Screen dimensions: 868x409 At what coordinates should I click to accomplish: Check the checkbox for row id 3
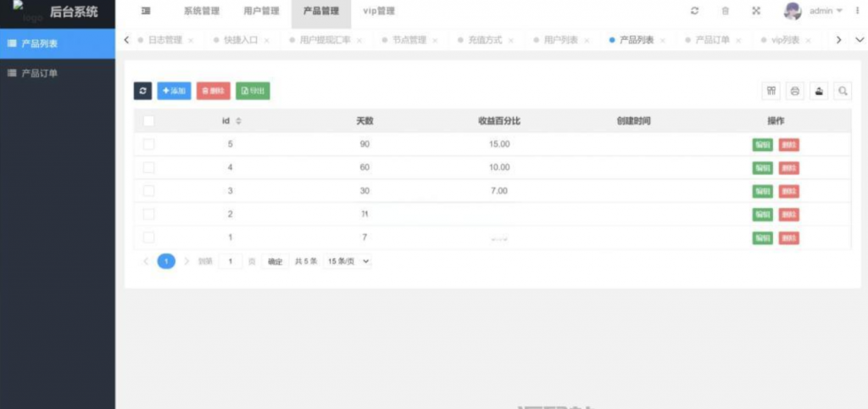pos(148,191)
